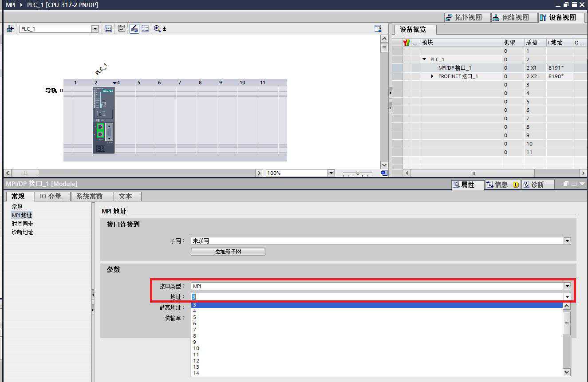Click the overview navigation icon beside zoom slider
Viewport: 588px width, 382px height.
(384, 173)
